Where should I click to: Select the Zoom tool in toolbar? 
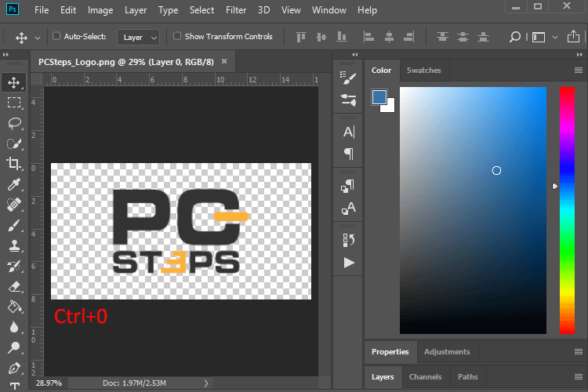coord(14,347)
